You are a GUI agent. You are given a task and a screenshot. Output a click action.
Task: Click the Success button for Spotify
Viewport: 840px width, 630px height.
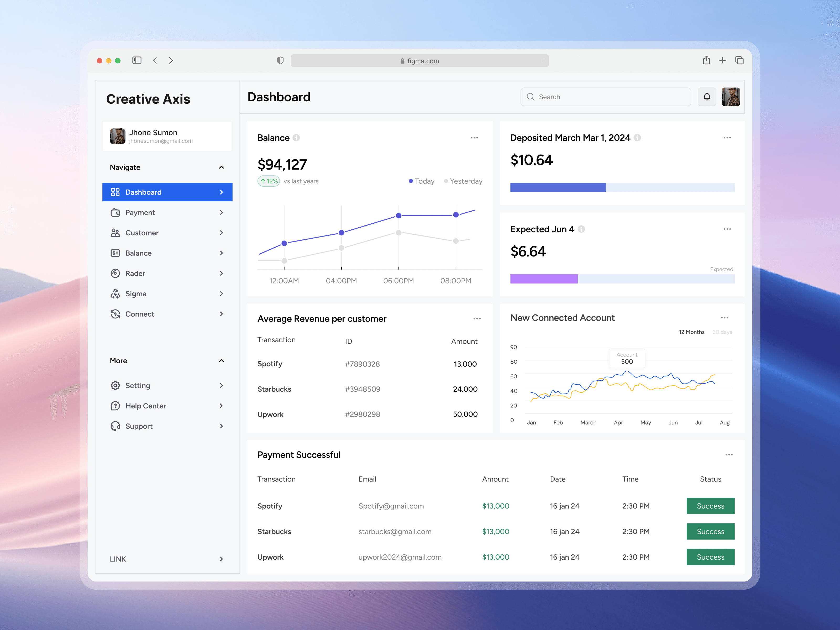coord(710,506)
